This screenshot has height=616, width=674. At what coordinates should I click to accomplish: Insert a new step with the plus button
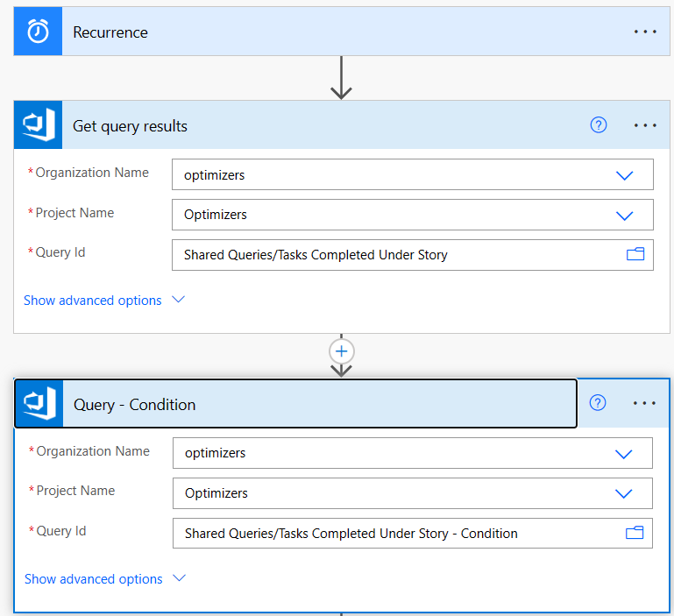coord(341,351)
